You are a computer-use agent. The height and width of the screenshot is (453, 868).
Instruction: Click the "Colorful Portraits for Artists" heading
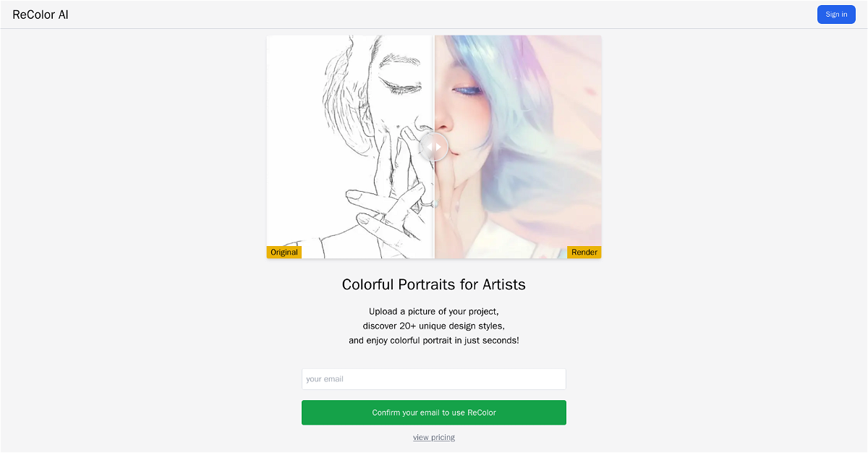tap(434, 284)
